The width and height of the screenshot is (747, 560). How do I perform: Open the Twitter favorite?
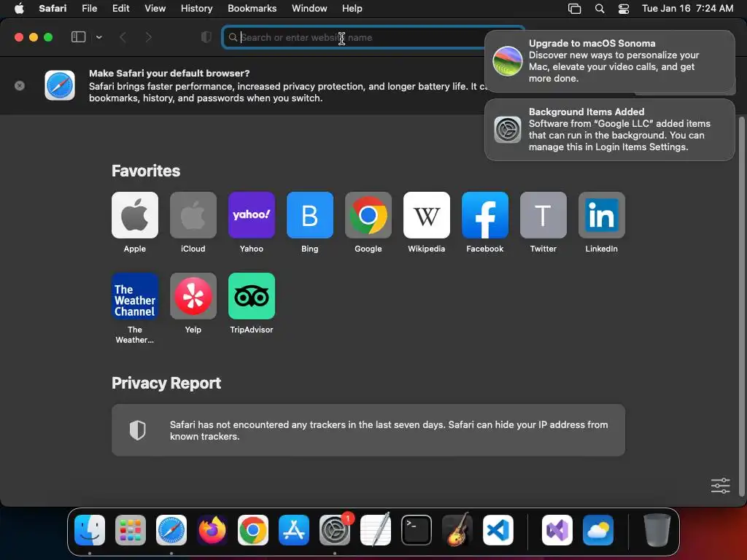point(543,215)
